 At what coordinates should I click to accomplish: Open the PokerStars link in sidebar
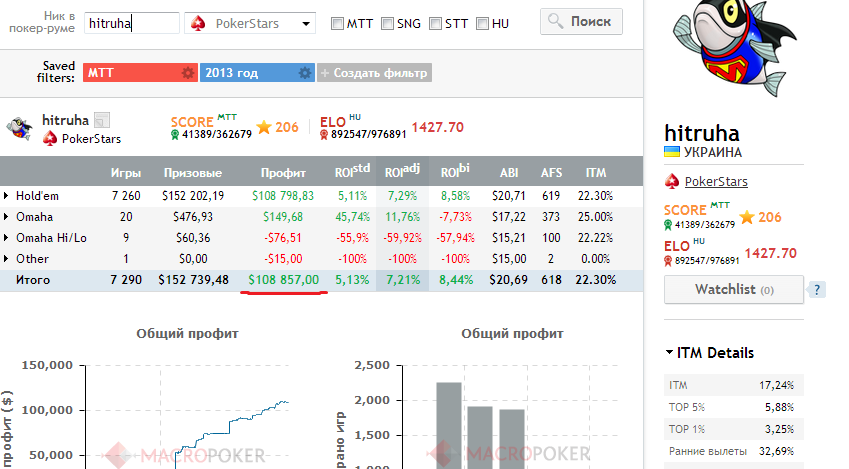tap(716, 181)
